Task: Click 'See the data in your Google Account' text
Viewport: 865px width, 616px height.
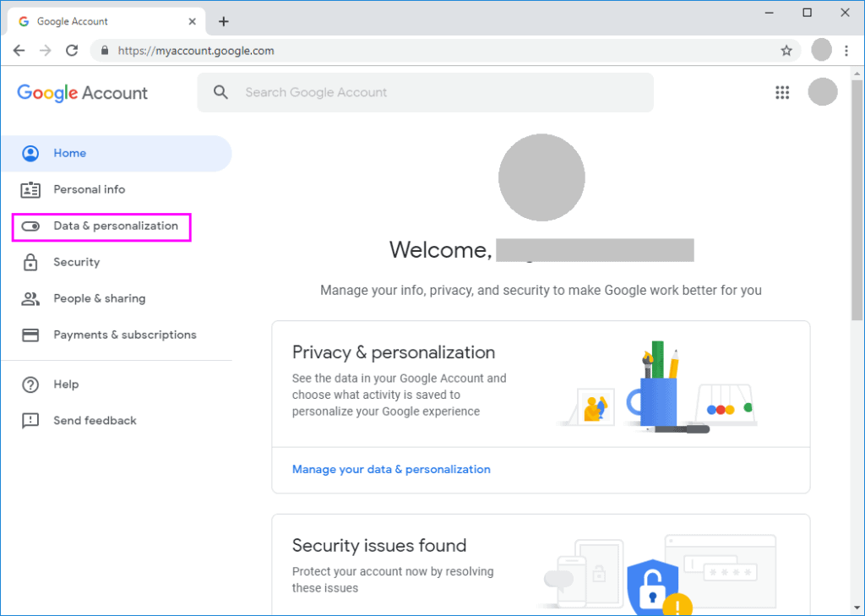Action: [399, 395]
